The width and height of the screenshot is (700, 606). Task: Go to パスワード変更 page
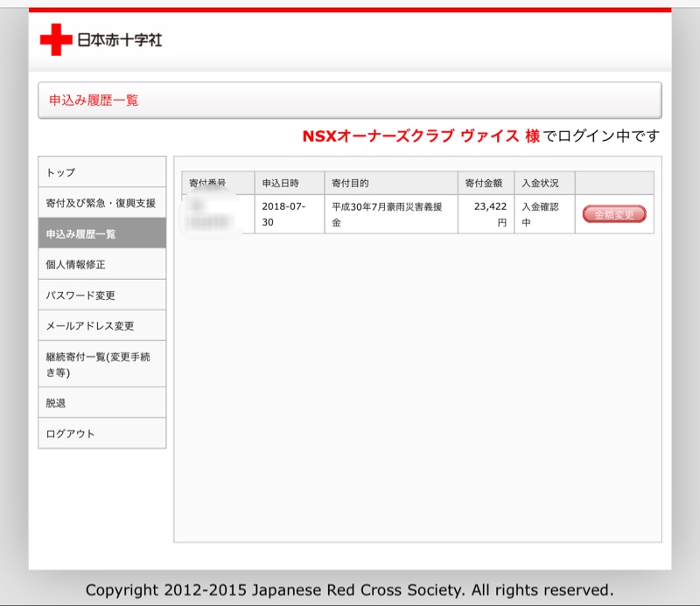[102, 295]
